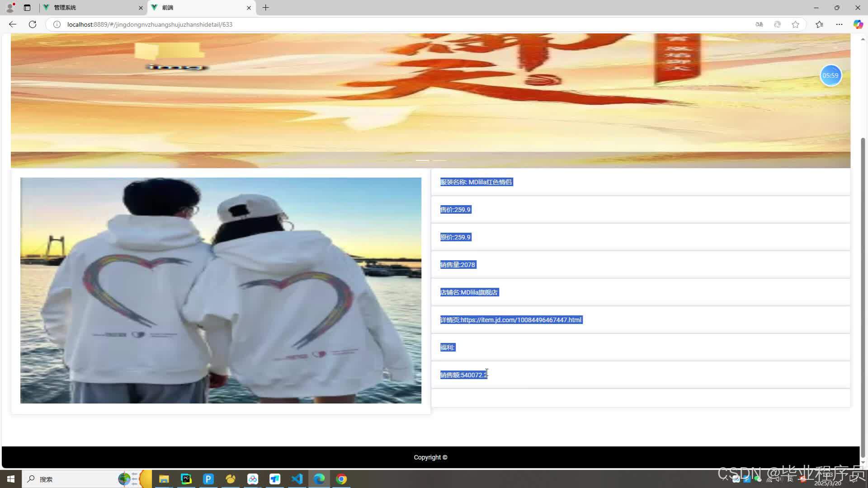This screenshot has height=488, width=868.
Task: Click the blue 05:59 timer bubble
Action: pyautogui.click(x=830, y=75)
